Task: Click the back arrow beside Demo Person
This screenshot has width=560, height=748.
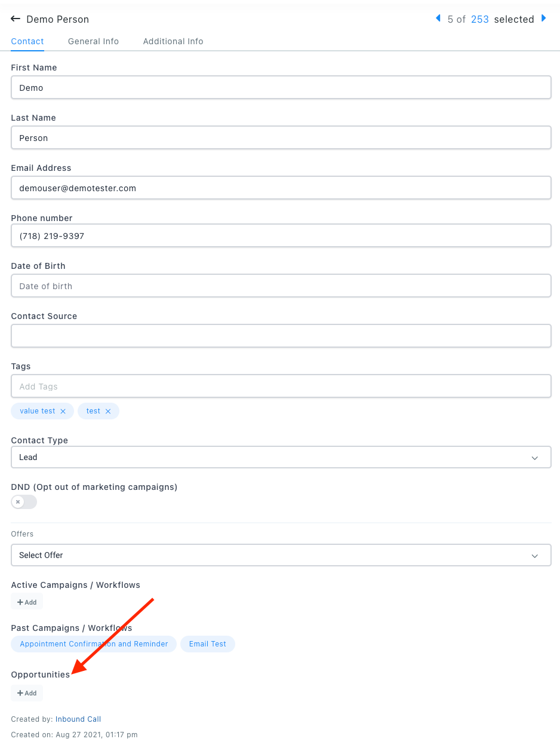Action: (x=16, y=19)
